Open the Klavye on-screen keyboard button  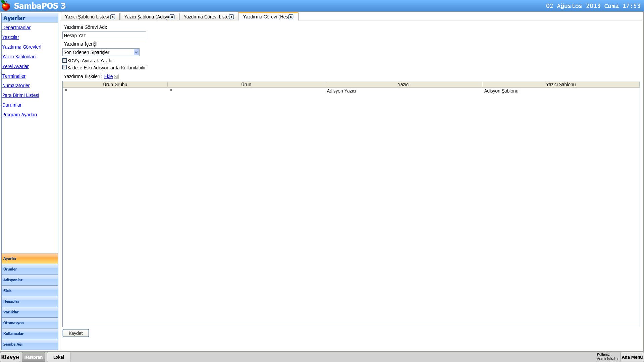[10, 357]
